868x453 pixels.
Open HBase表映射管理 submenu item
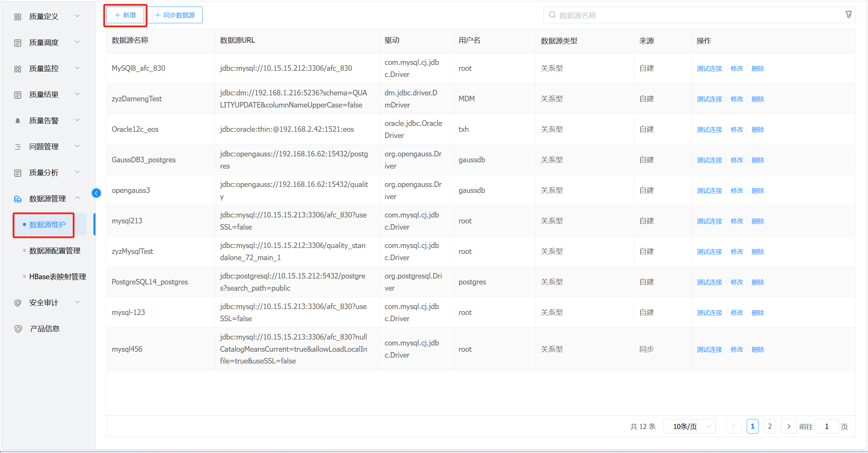(57, 276)
